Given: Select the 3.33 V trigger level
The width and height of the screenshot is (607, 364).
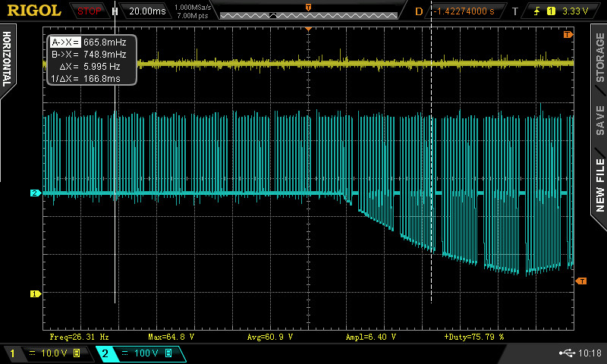Looking at the screenshot, I should click(x=576, y=11).
